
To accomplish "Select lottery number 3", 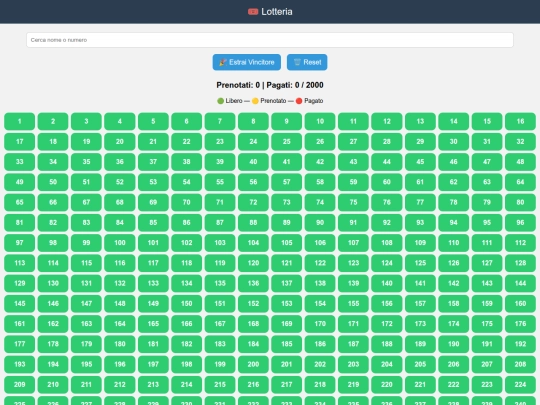I will [x=86, y=121].
